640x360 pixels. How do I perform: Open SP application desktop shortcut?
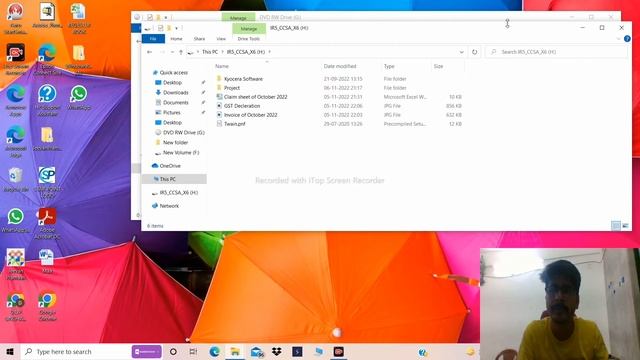coord(47,182)
